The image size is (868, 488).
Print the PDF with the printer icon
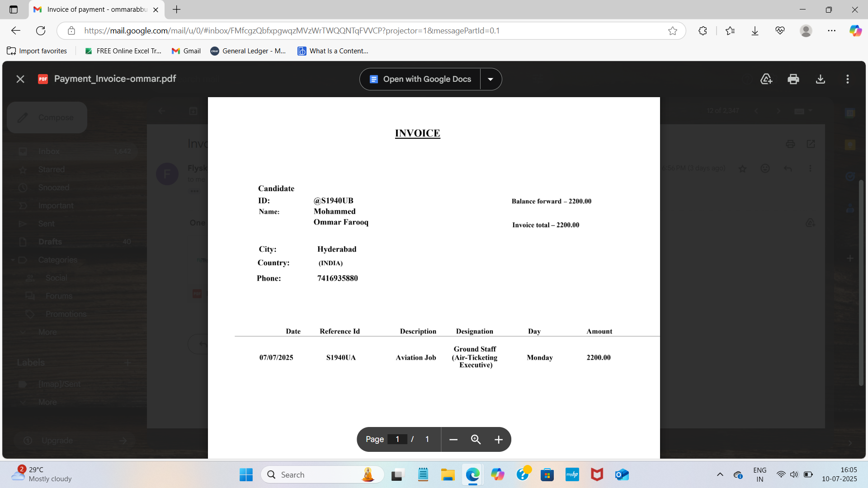pyautogui.click(x=793, y=79)
